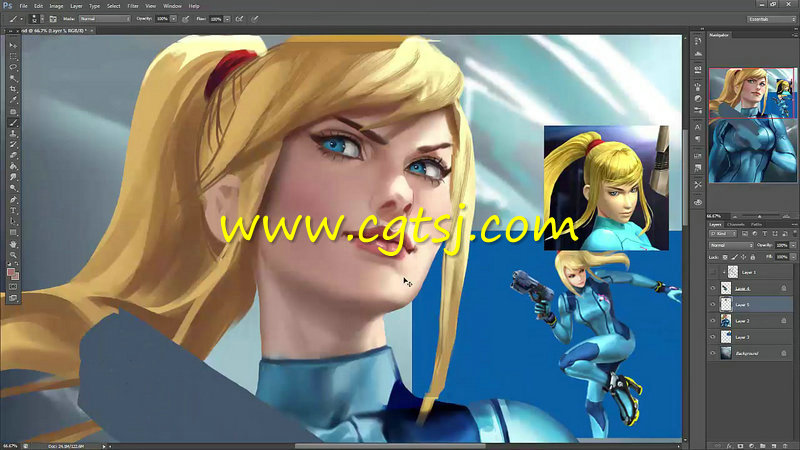Select the Rectangle shape tool
The image size is (800, 450).
[x=13, y=233]
